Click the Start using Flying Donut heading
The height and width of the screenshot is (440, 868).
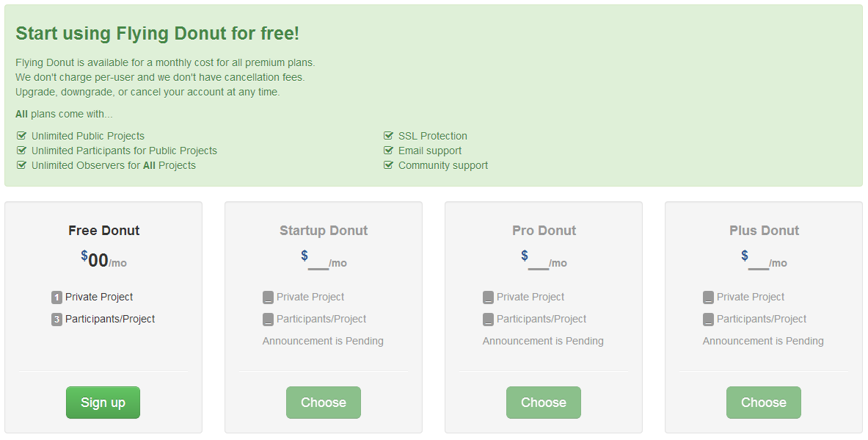pos(157,34)
